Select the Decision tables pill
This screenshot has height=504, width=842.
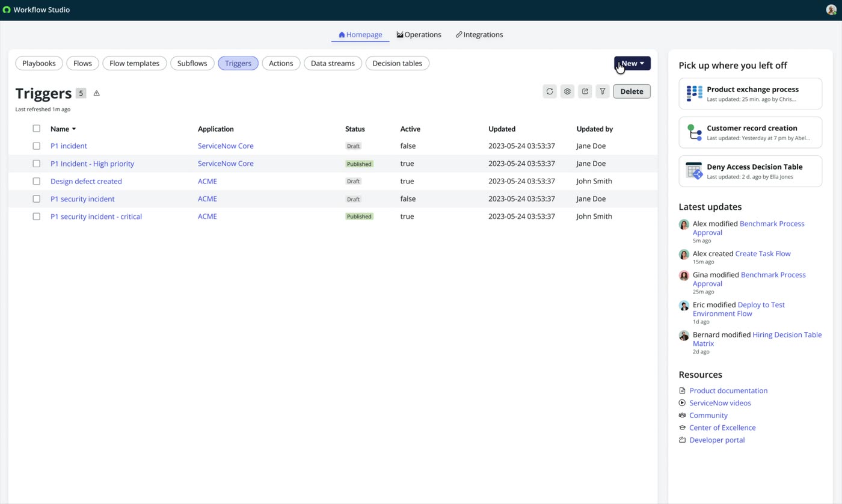pos(398,63)
